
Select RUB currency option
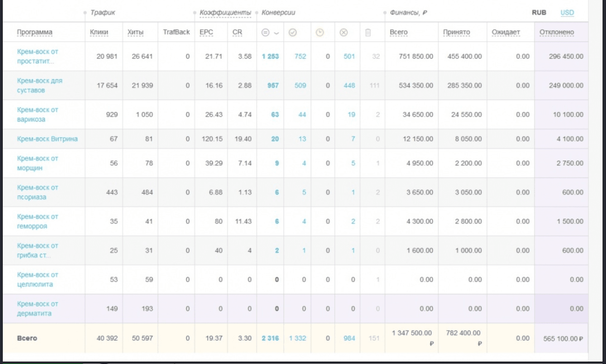pyautogui.click(x=539, y=12)
